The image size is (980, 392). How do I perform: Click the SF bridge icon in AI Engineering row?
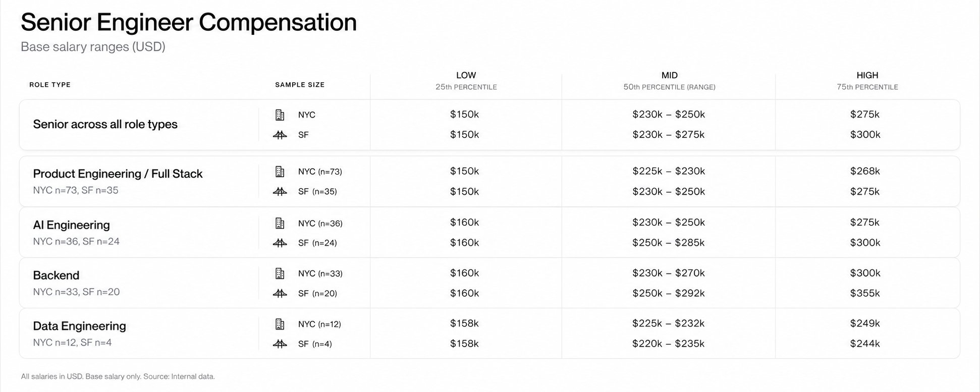[280, 243]
